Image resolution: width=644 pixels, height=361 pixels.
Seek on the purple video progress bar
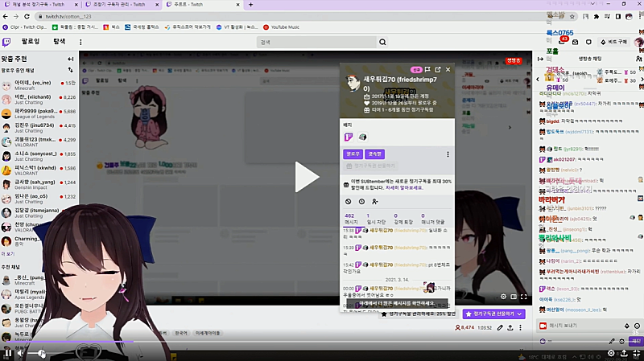tap(322, 342)
